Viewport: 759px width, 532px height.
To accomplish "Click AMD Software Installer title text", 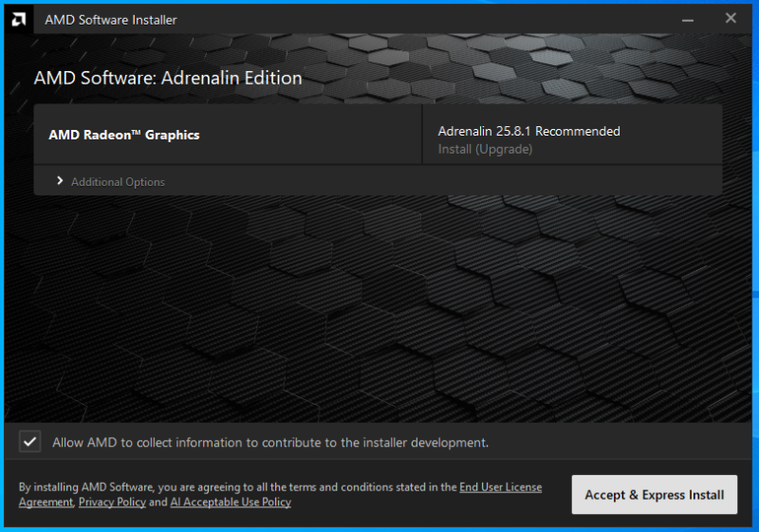I will pos(111,20).
